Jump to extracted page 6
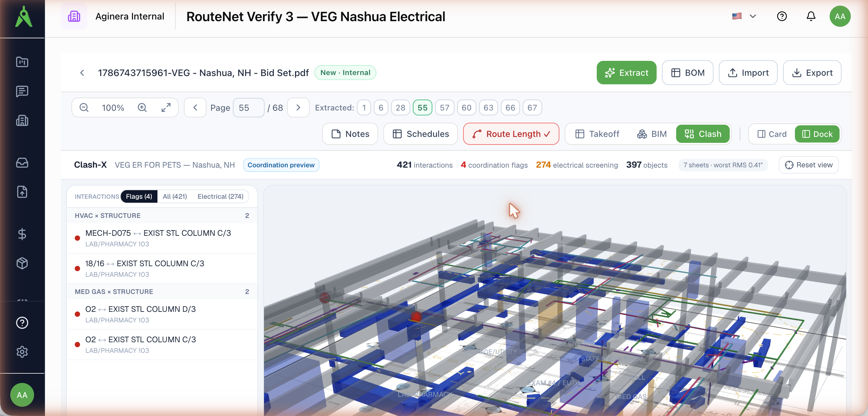868x416 pixels. [381, 107]
